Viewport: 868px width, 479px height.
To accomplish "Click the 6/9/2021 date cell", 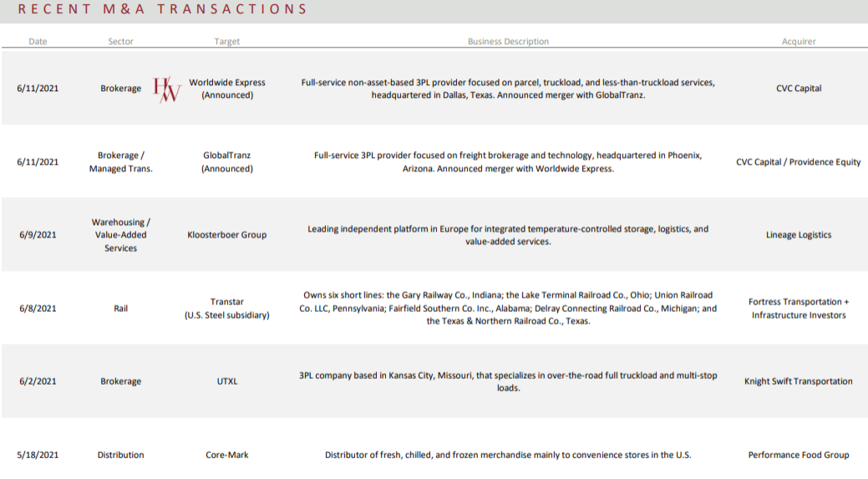I will 38,235.
